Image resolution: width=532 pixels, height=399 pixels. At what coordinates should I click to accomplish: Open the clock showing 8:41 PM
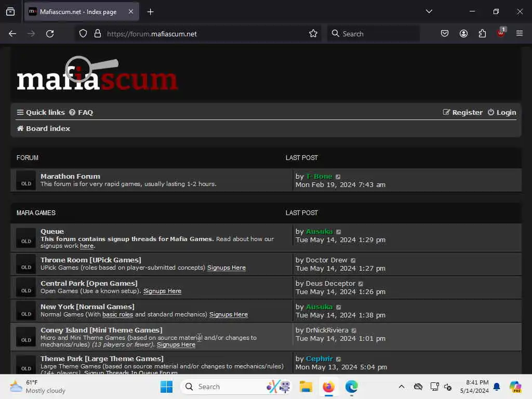(474, 387)
